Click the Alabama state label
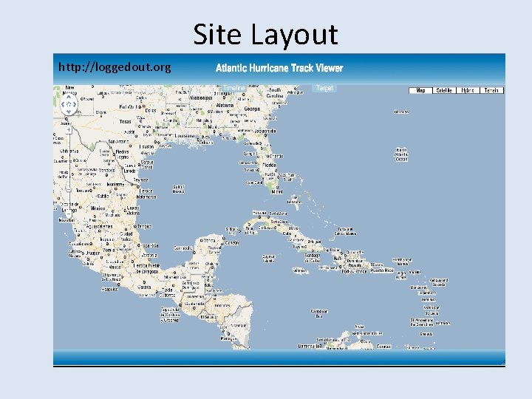This screenshot has height=399, width=532. coord(225,105)
